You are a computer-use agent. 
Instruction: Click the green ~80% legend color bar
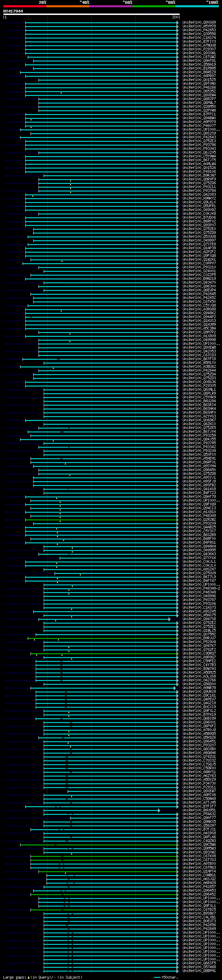point(154,6)
